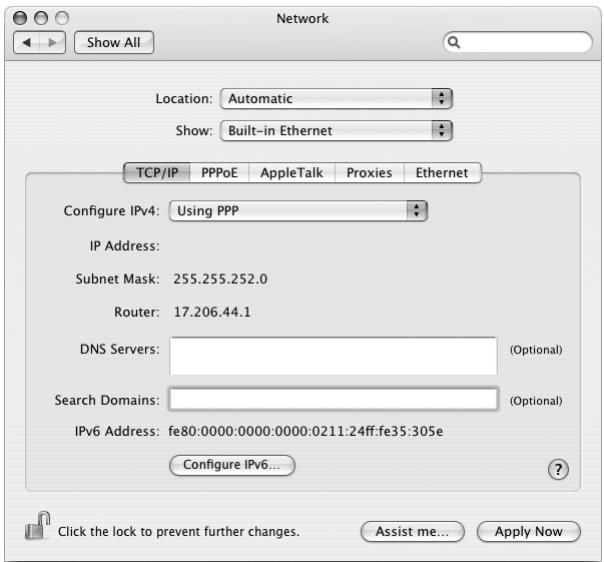Open the Configure IPv4 dropdown
The image size is (604, 562).
(298, 211)
